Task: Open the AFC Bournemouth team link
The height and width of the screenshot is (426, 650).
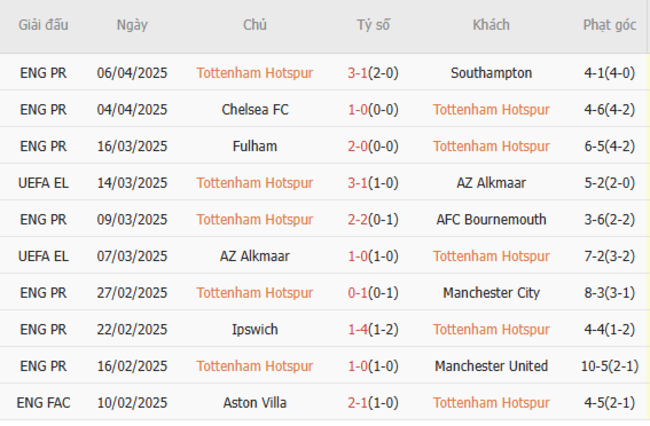Action: (491, 219)
